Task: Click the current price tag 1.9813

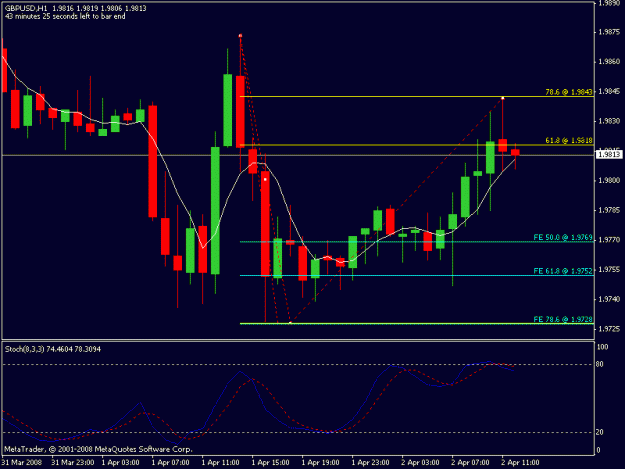Action: pyautogui.click(x=609, y=155)
